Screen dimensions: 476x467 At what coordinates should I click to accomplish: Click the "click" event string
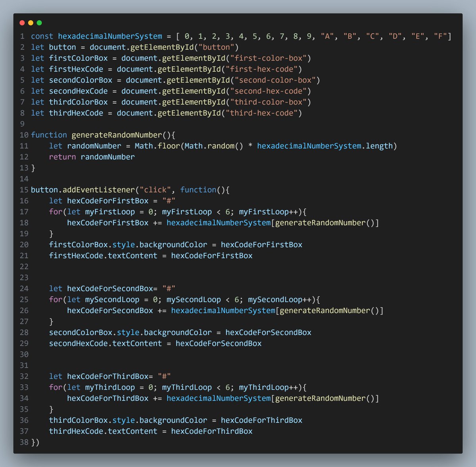click(x=155, y=190)
